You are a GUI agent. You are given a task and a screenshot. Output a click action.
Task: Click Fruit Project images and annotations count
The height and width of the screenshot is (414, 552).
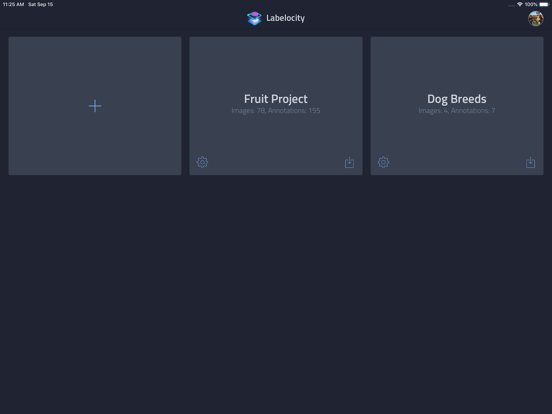[x=276, y=111]
